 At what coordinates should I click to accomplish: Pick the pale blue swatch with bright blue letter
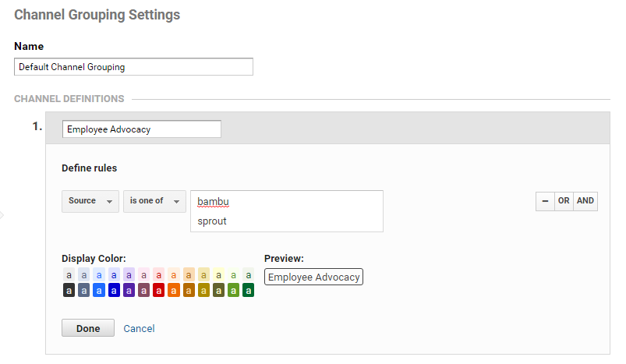[x=99, y=274]
